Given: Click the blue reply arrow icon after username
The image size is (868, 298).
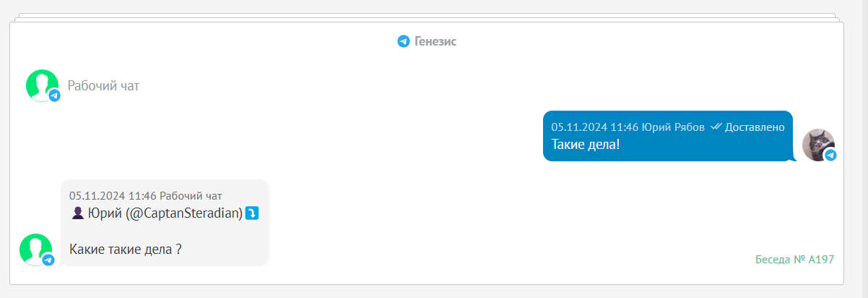Looking at the screenshot, I should (x=252, y=213).
